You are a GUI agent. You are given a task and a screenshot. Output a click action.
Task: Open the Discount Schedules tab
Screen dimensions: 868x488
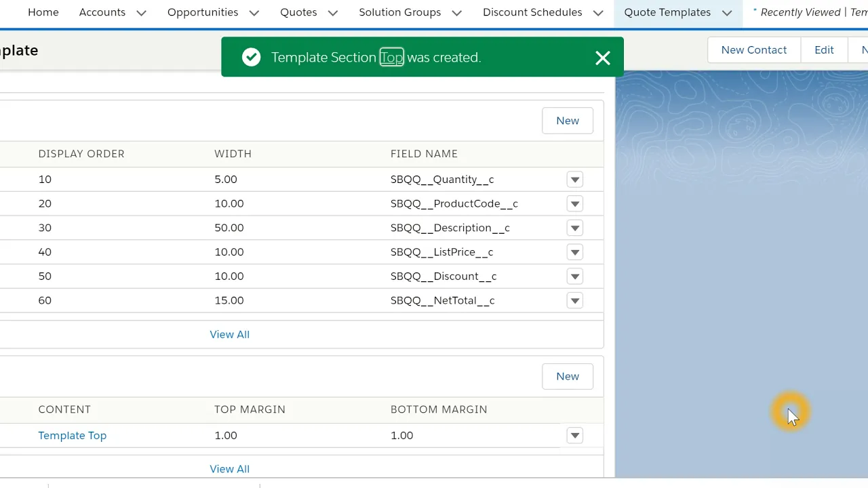point(532,12)
